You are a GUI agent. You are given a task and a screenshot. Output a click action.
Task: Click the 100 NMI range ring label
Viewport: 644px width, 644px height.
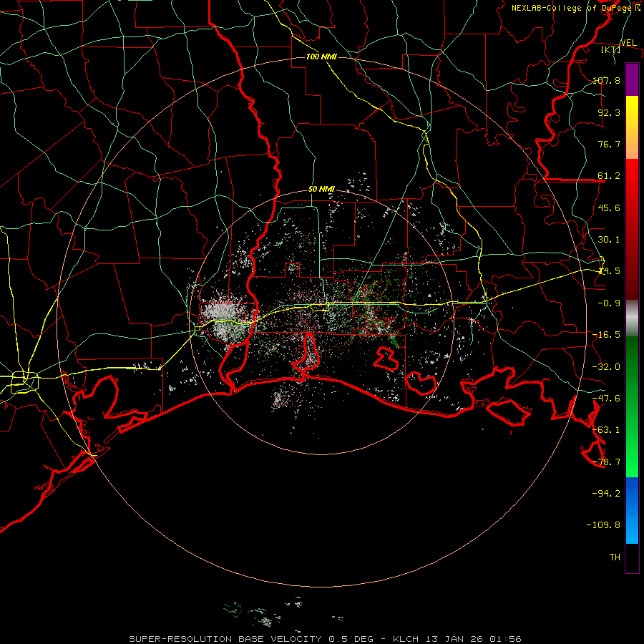tap(321, 57)
